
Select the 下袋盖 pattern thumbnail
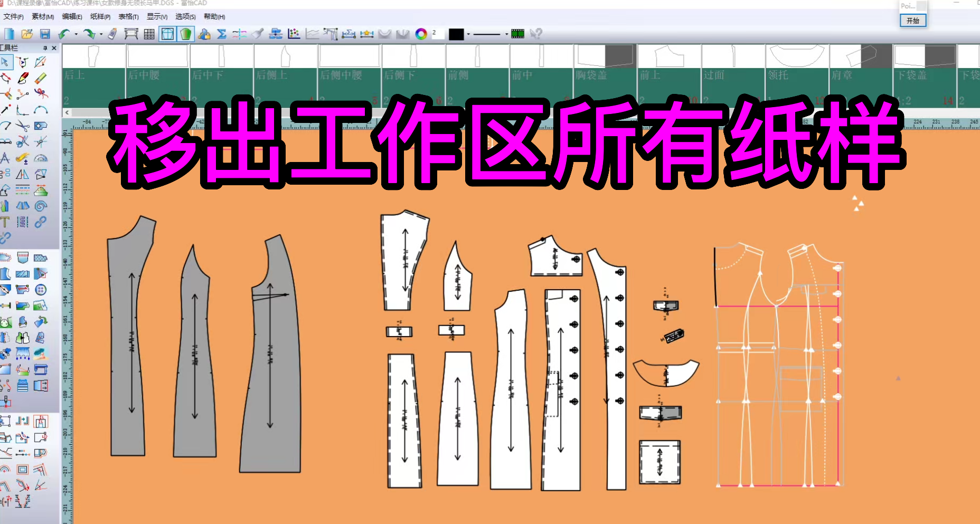point(925,75)
